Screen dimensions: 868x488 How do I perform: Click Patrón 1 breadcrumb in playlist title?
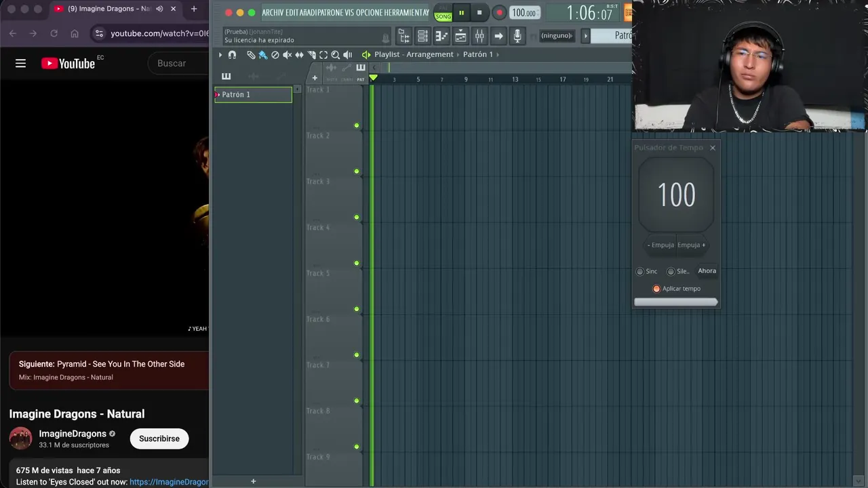coord(478,54)
